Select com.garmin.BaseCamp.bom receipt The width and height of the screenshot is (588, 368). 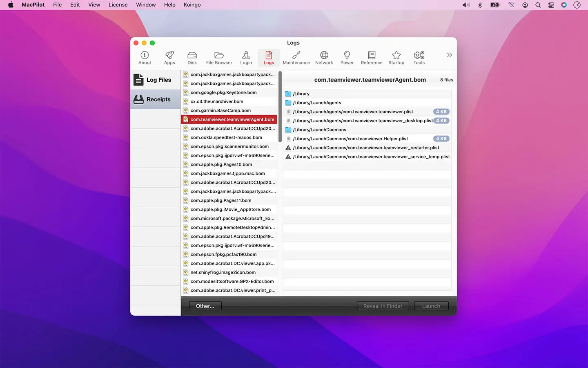pyautogui.click(x=229, y=110)
